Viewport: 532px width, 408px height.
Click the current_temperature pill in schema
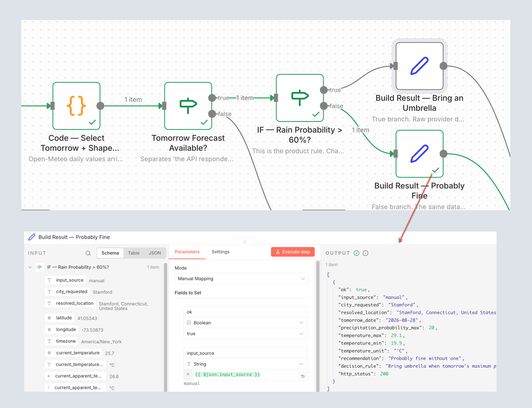coord(73,353)
